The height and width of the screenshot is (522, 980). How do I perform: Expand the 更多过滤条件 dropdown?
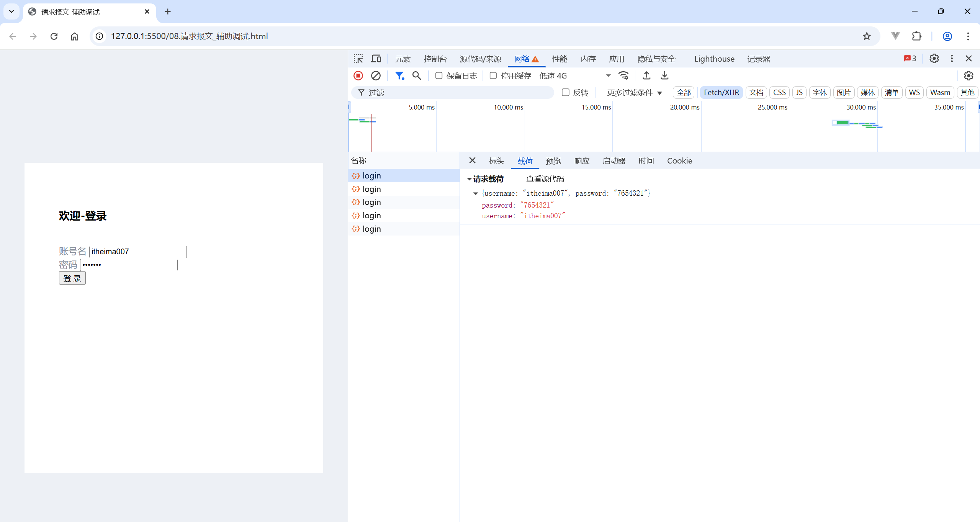tap(634, 93)
